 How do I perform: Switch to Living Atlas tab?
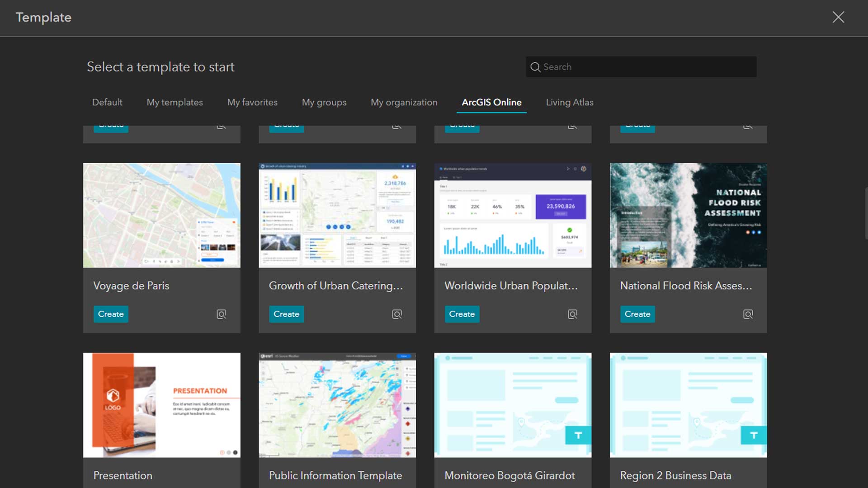[x=569, y=102]
